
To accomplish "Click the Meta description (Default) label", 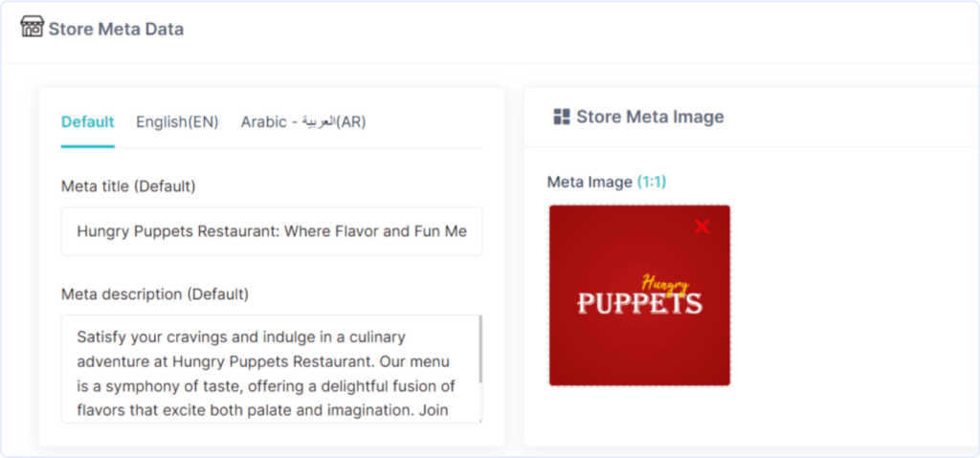I will [x=155, y=294].
